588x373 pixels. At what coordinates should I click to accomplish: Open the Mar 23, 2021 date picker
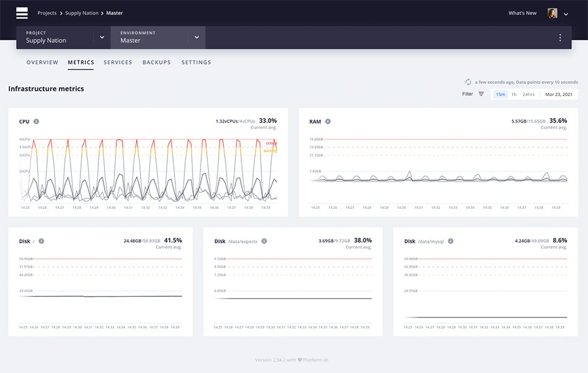pos(559,94)
